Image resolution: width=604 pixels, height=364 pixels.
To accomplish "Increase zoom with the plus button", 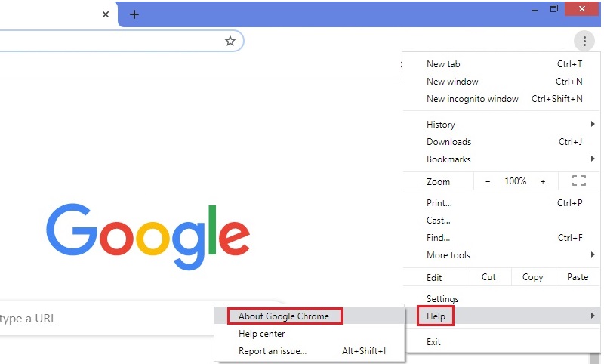I will point(542,181).
